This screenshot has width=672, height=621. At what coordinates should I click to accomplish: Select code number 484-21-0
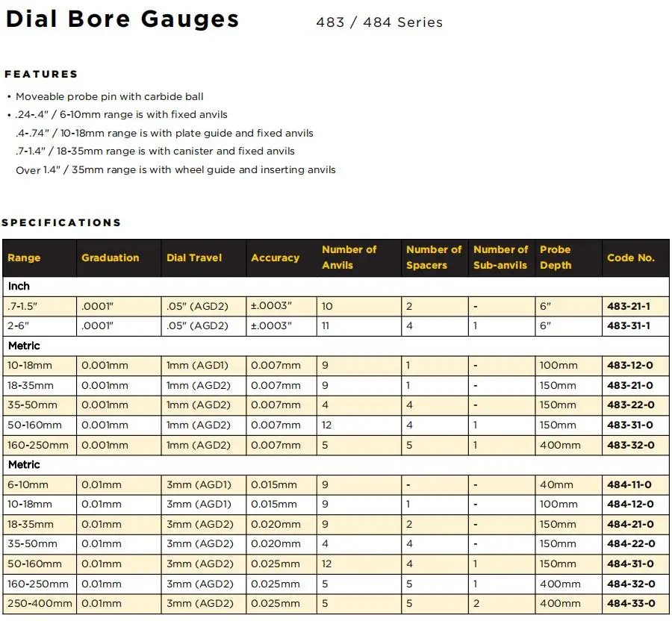(x=630, y=525)
